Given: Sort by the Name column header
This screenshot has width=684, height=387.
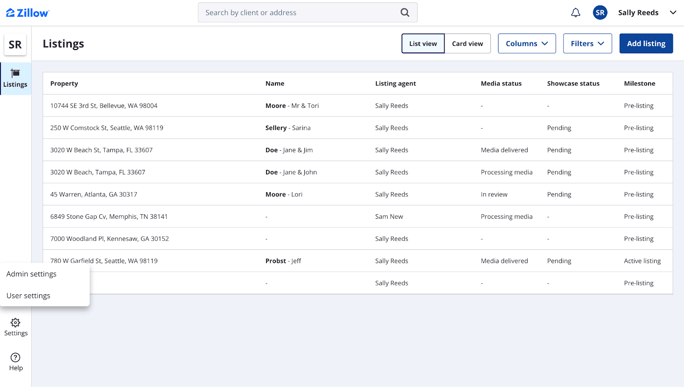Looking at the screenshot, I should pos(275,83).
